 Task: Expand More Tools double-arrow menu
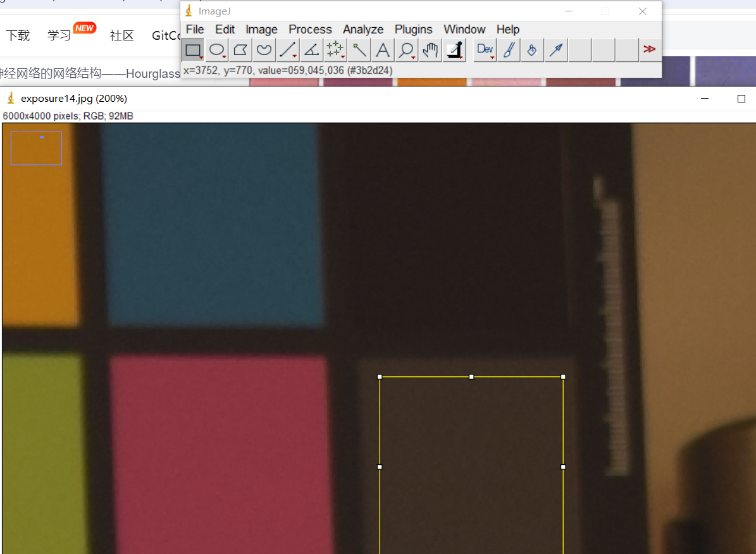point(649,49)
